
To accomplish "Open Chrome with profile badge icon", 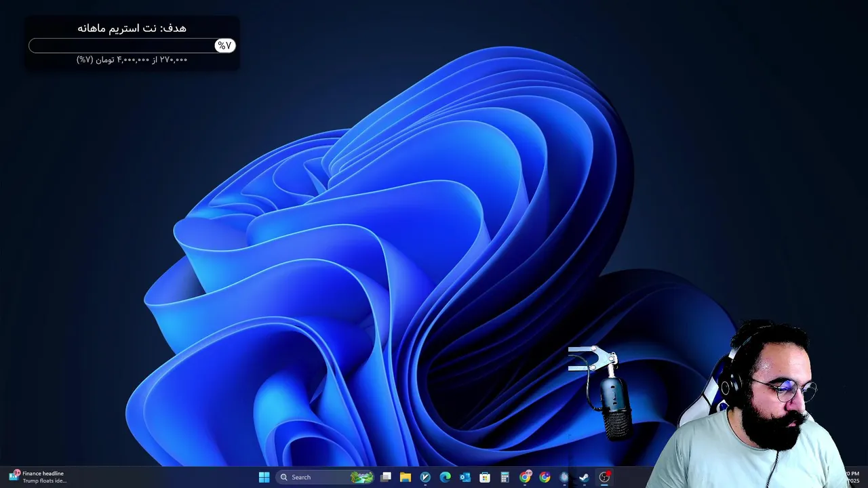I will (525, 477).
